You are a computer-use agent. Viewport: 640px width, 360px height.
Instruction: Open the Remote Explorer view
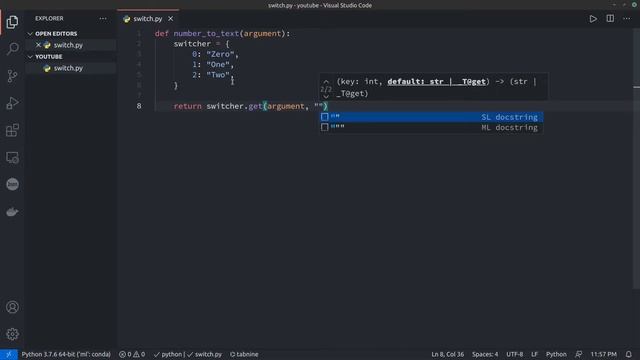12,158
